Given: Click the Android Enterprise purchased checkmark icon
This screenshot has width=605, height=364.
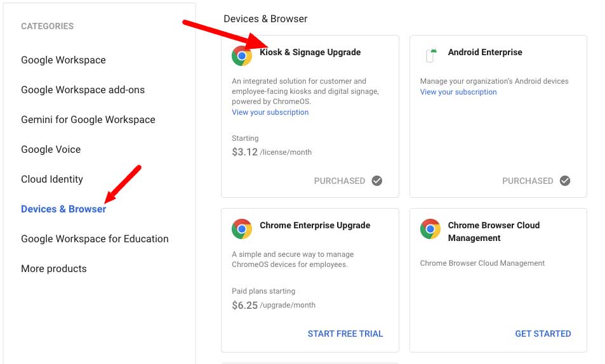Looking at the screenshot, I should [x=565, y=181].
